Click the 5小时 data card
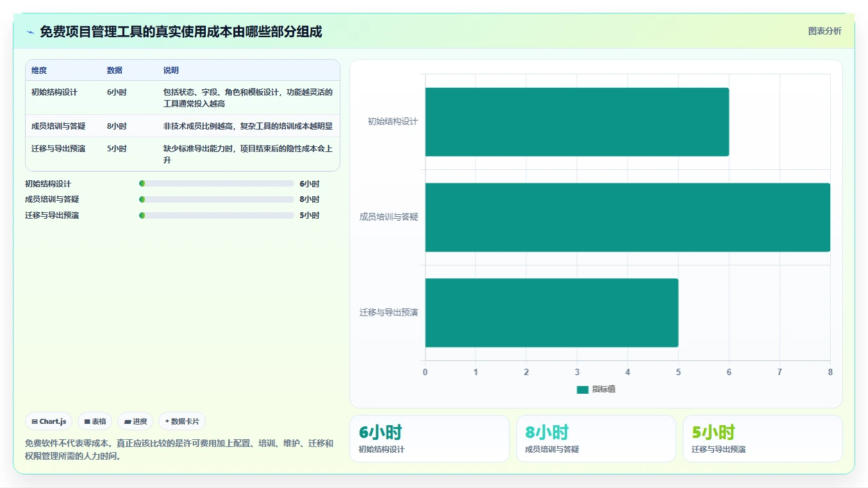The width and height of the screenshot is (868, 488). [763, 439]
